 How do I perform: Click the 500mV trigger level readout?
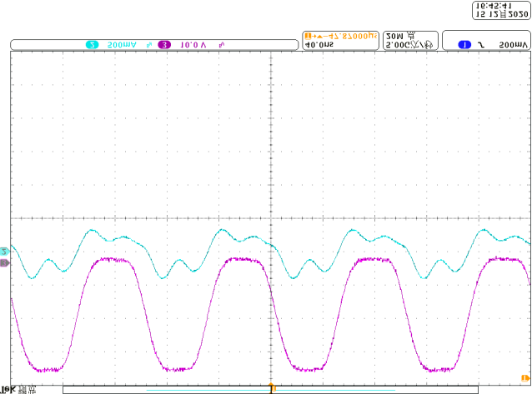(x=512, y=44)
